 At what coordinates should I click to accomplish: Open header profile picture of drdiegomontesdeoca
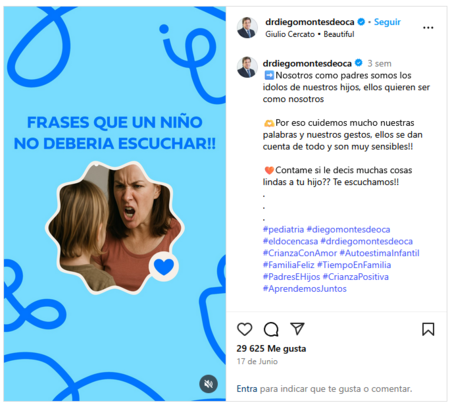[x=247, y=28]
